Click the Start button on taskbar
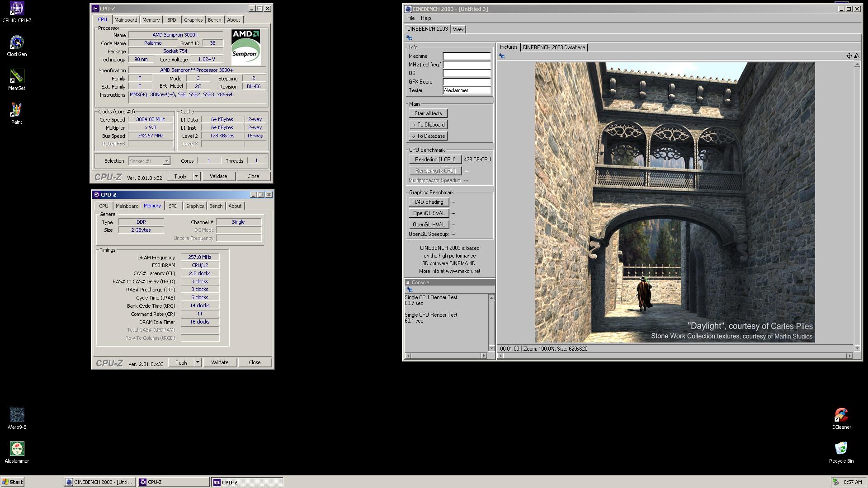The width and height of the screenshot is (868, 488). [13, 482]
